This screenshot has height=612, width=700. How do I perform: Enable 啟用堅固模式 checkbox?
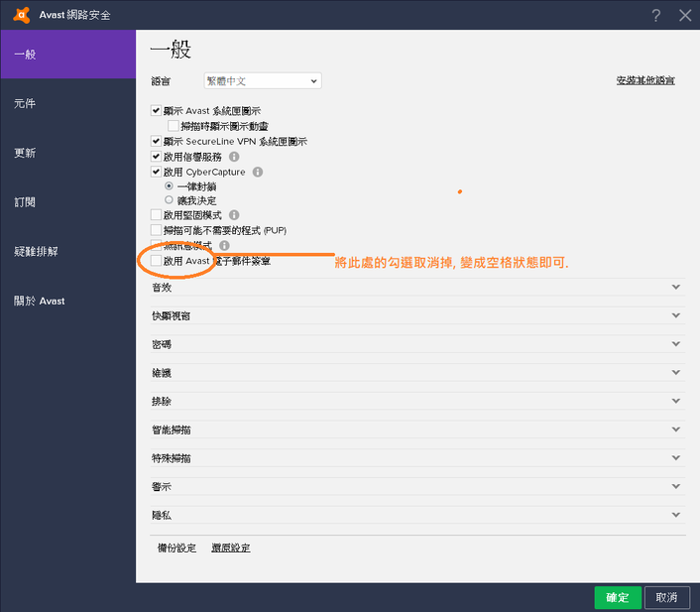[x=156, y=215]
